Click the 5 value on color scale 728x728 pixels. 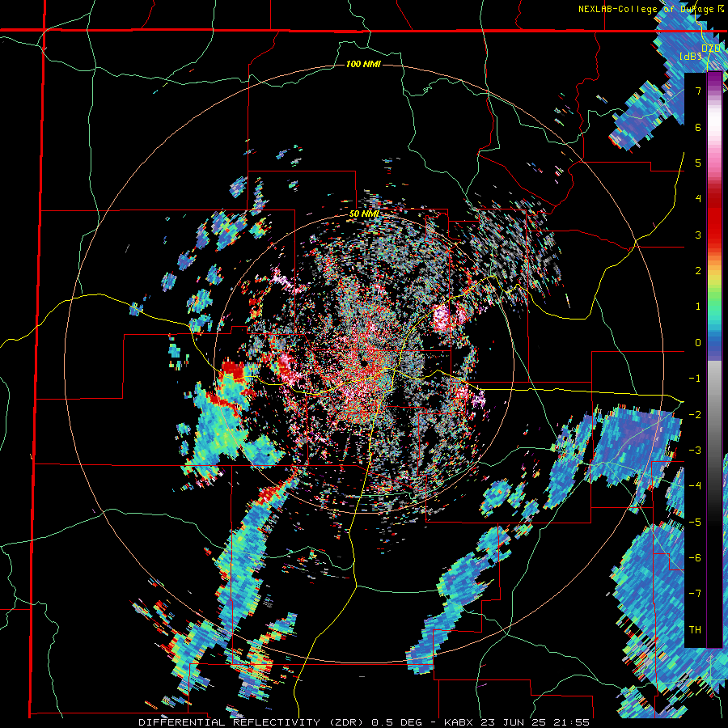click(698, 163)
